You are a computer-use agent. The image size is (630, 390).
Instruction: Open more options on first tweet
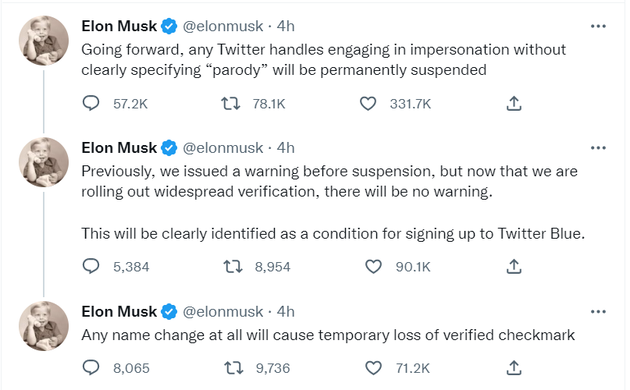(x=598, y=27)
